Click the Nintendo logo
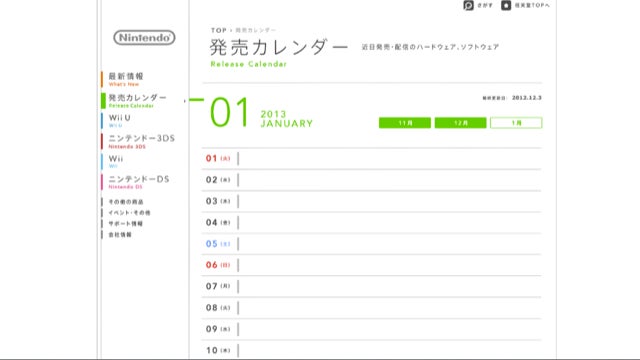The image size is (640, 360). pos(144,38)
